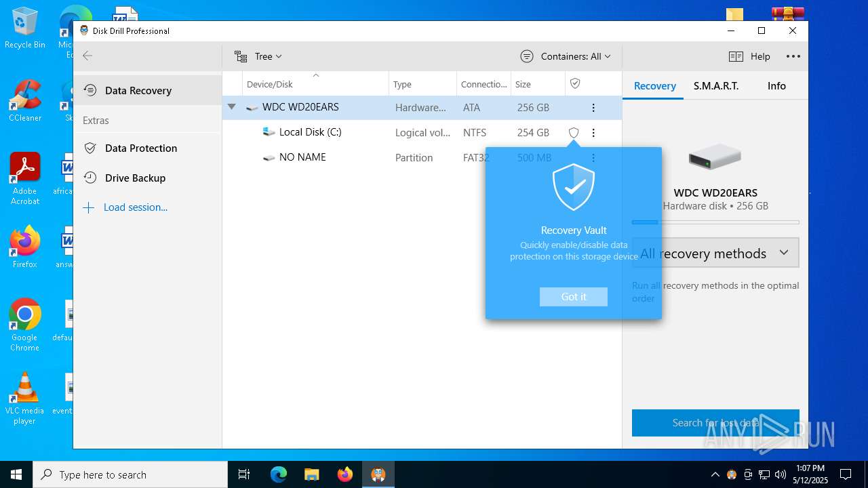Click the taskbar search box
This screenshot has height=488, width=868.
pos(130,474)
